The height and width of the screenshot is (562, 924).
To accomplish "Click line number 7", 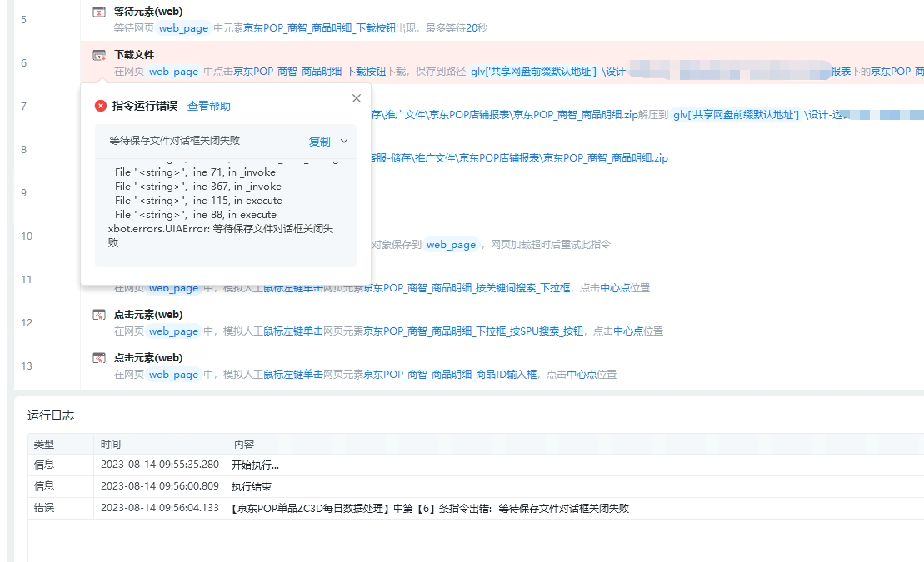I will [23, 106].
